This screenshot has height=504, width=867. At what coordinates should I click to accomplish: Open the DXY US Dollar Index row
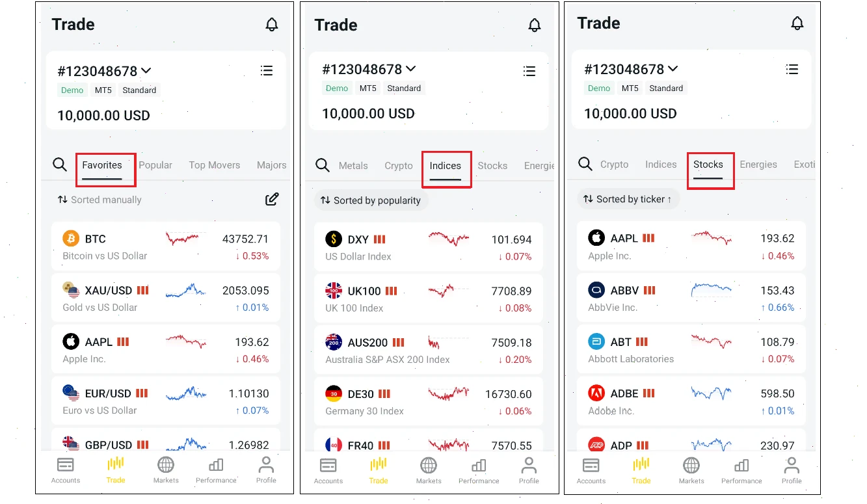pyautogui.click(x=428, y=246)
